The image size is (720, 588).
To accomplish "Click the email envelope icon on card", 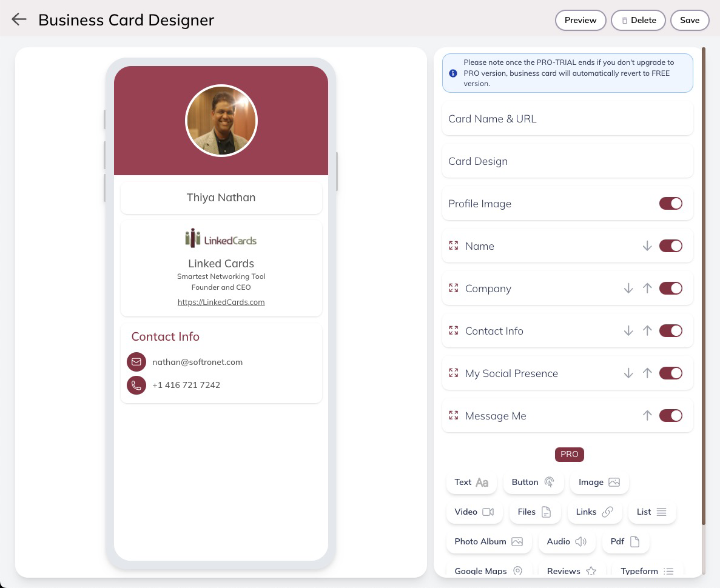I will tap(136, 362).
